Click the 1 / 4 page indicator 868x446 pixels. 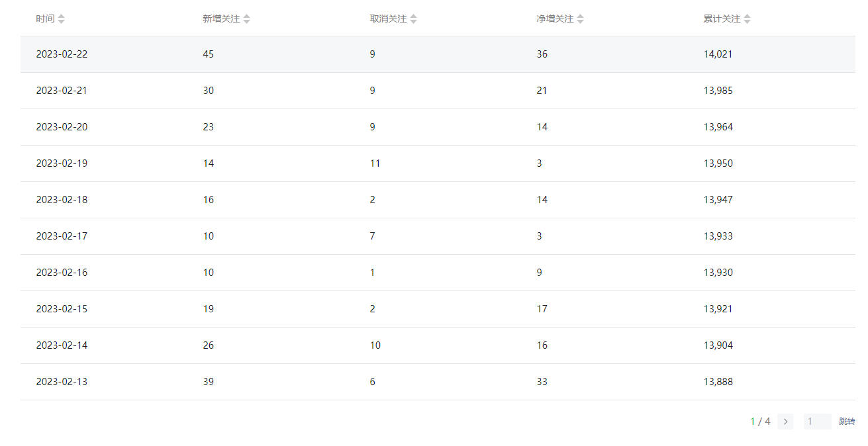[x=760, y=422]
